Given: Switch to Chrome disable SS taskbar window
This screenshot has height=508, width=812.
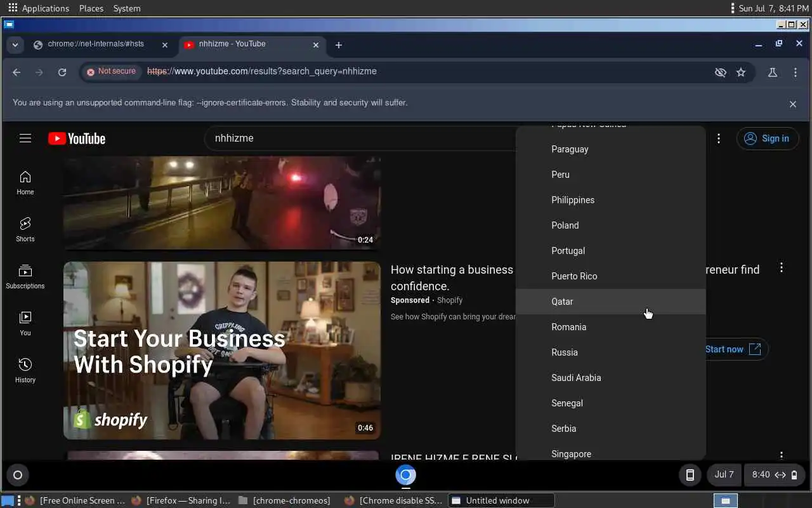Looking at the screenshot, I should [x=395, y=500].
